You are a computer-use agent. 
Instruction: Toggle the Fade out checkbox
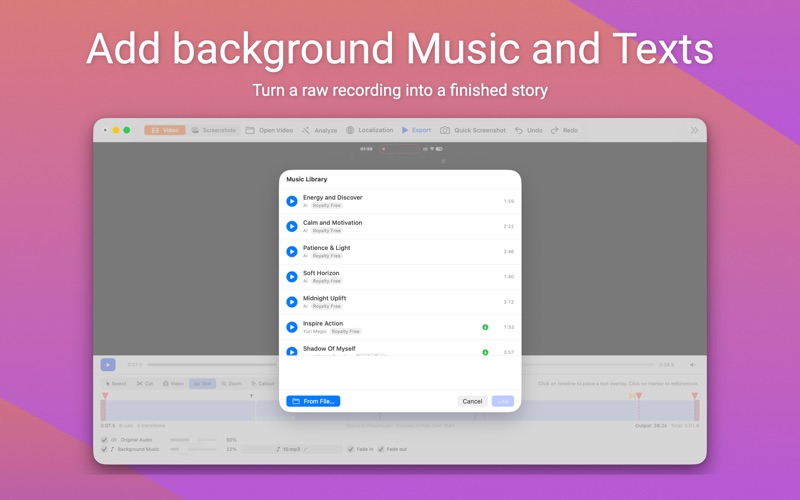coord(381,449)
